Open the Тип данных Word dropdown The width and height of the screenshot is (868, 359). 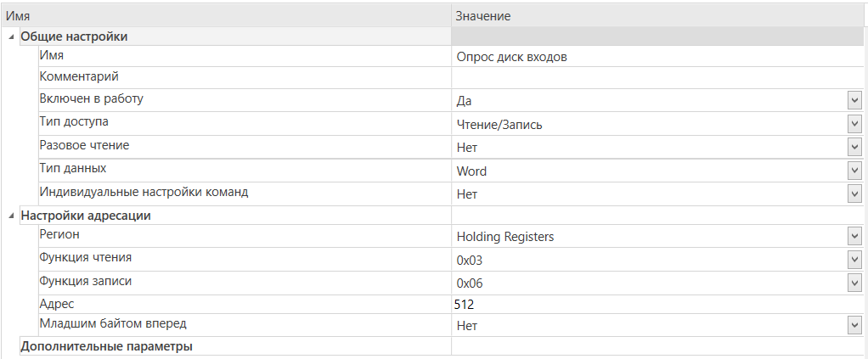pos(854,171)
